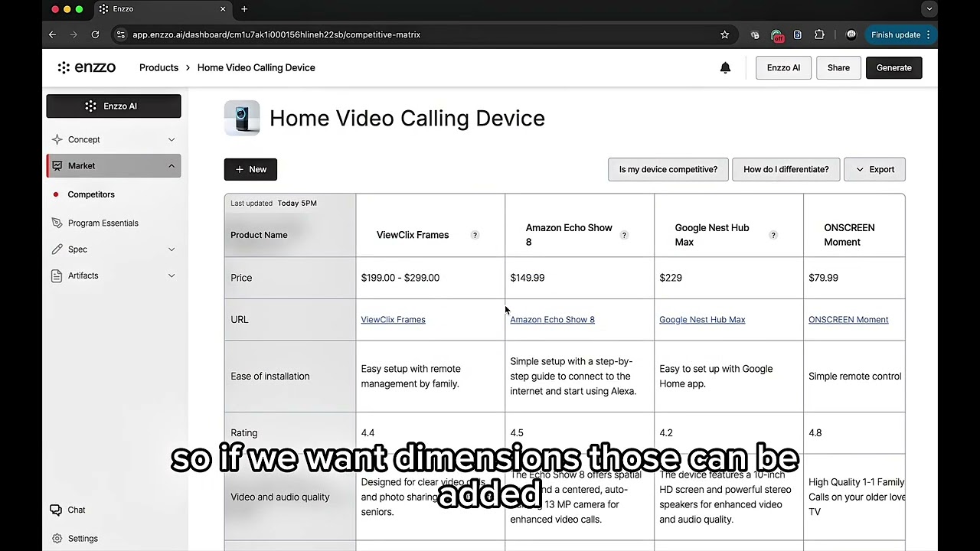The image size is (980, 551).
Task: Open Settings in the sidebar
Action: pyautogui.click(x=74, y=538)
